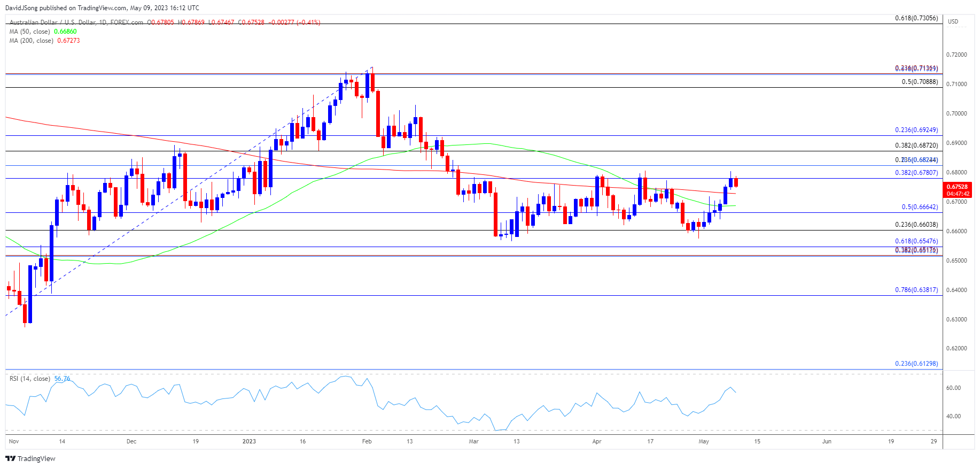This screenshot has width=980, height=468.
Task: Click the MA 50 value 0.66860
Action: (65, 32)
